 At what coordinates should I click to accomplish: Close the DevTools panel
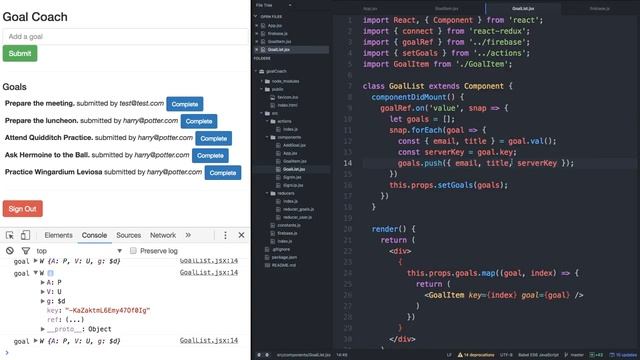click(x=242, y=235)
